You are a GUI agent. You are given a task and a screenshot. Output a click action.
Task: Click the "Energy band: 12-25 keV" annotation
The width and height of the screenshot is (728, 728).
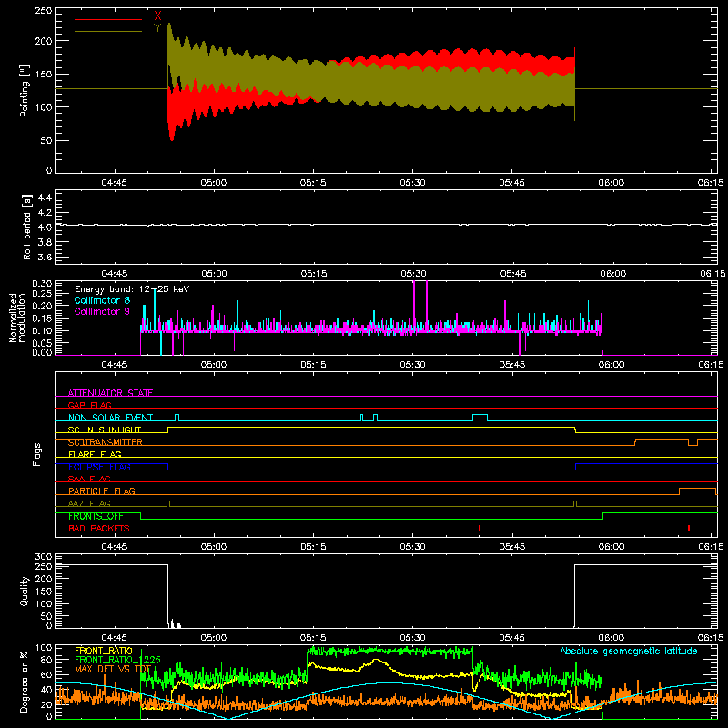[132, 289]
